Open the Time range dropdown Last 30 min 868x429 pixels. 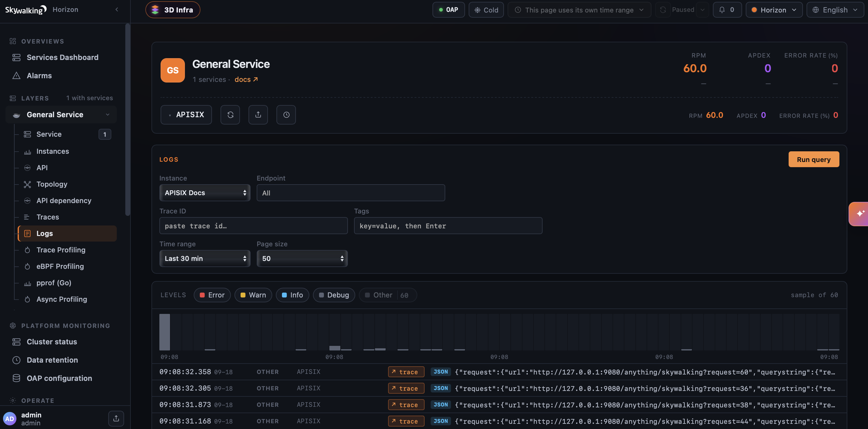tap(205, 258)
